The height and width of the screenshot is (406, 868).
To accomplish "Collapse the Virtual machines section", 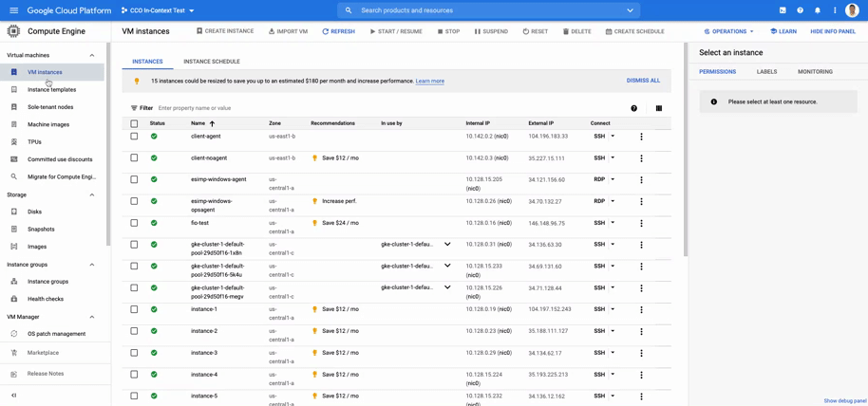I will coord(92,55).
